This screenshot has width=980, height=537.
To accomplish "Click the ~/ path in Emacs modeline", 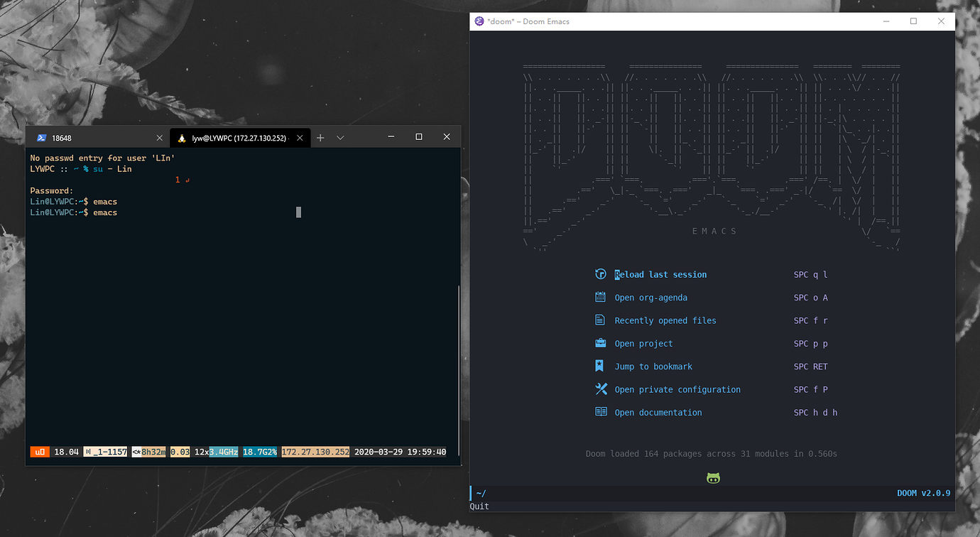I will [481, 493].
